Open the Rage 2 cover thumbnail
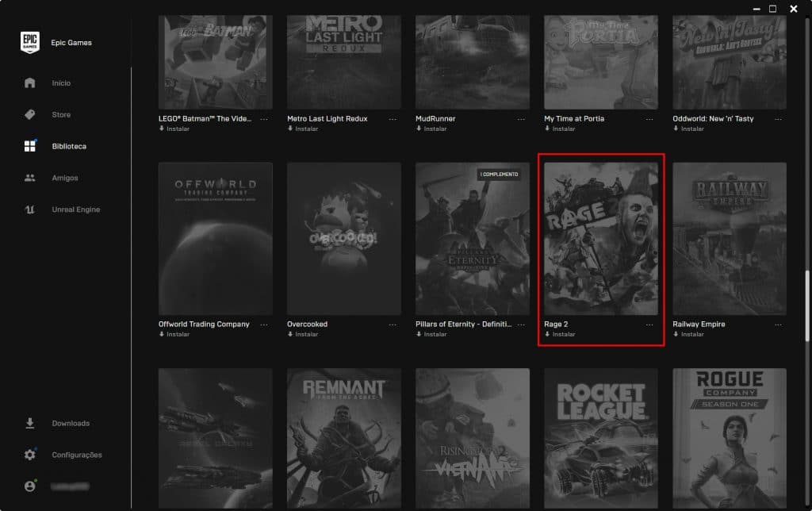The height and width of the screenshot is (511, 812). (601, 238)
